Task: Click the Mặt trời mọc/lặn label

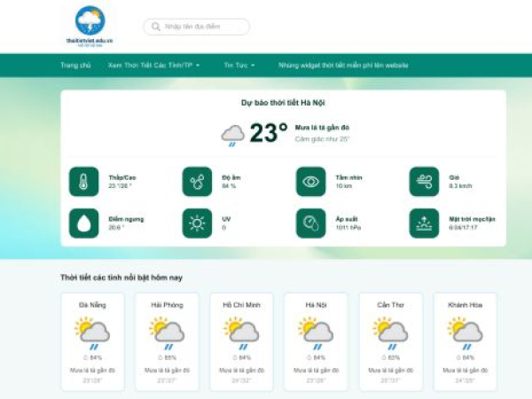Action: [472, 219]
